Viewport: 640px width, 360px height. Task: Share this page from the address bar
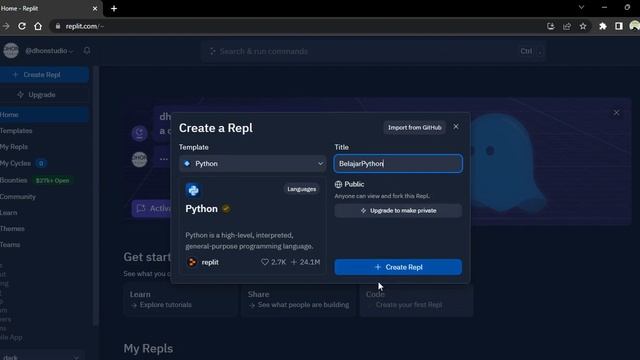click(x=567, y=26)
